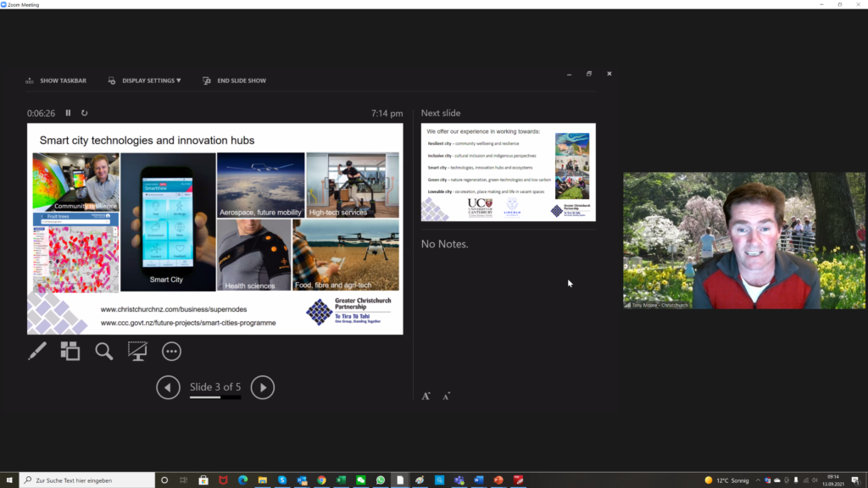The image size is (868, 488).
Task: Pause the presentation timer
Action: (69, 113)
